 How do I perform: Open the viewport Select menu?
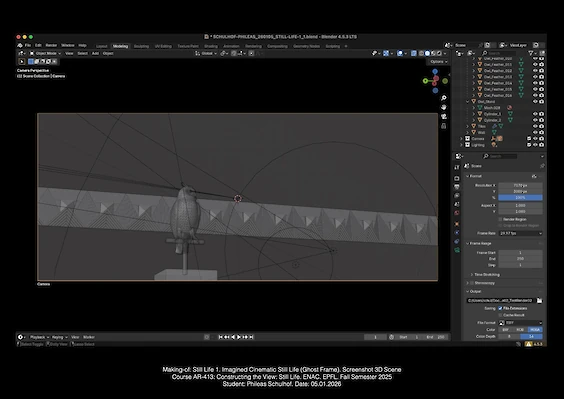82,53
